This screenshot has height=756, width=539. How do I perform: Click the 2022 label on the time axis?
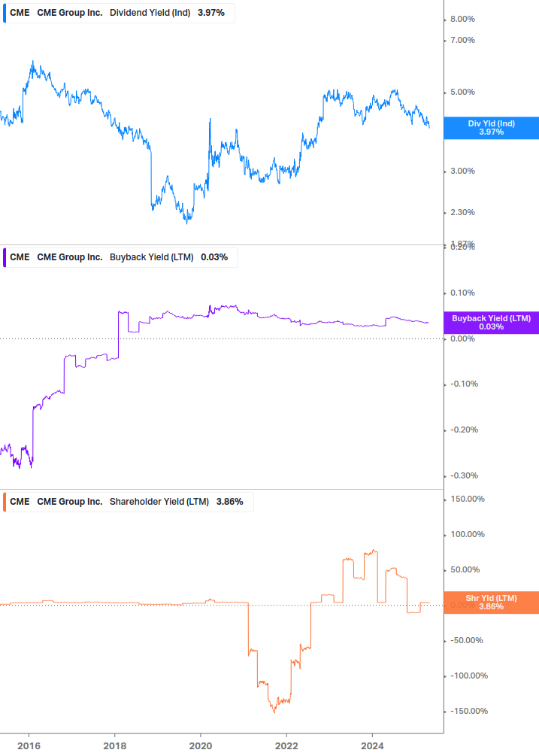[x=286, y=746]
